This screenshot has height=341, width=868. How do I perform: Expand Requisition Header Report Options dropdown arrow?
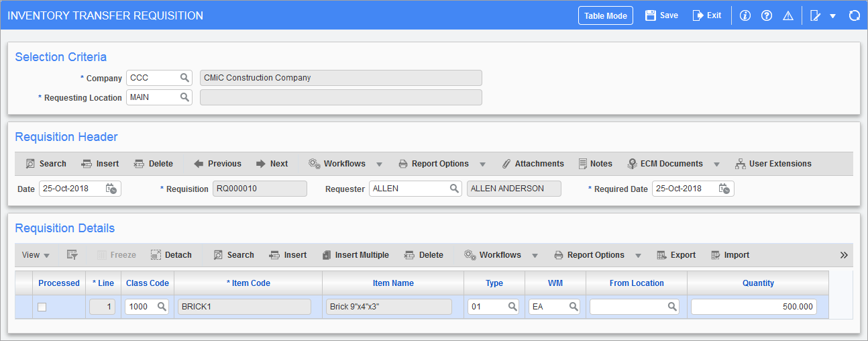pyautogui.click(x=482, y=164)
